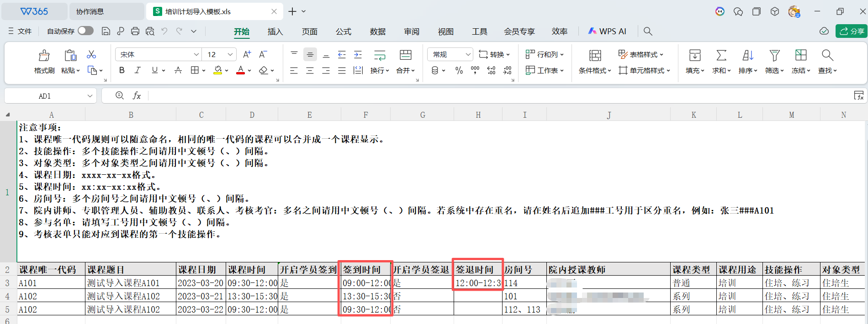Toggle center horizontal alignment
Viewport: 868px width, 324px height.
click(310, 70)
